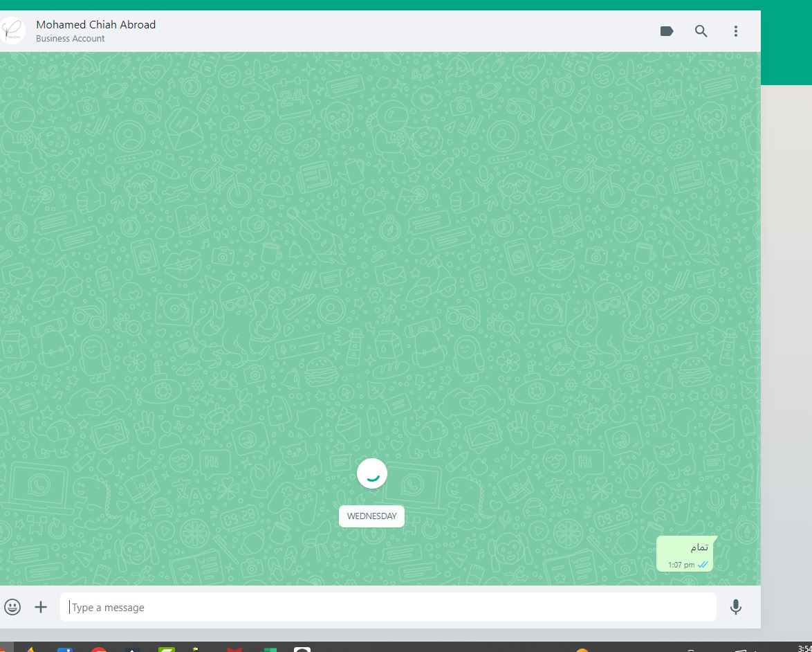812x652 pixels.
Task: Select the blue read-receipt double ticks
Action: coord(703,565)
